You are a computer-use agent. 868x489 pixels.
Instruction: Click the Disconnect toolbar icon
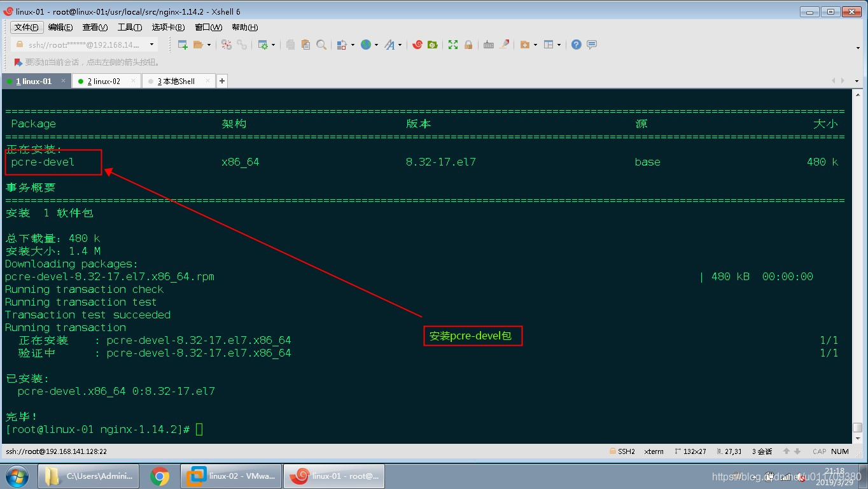click(227, 45)
